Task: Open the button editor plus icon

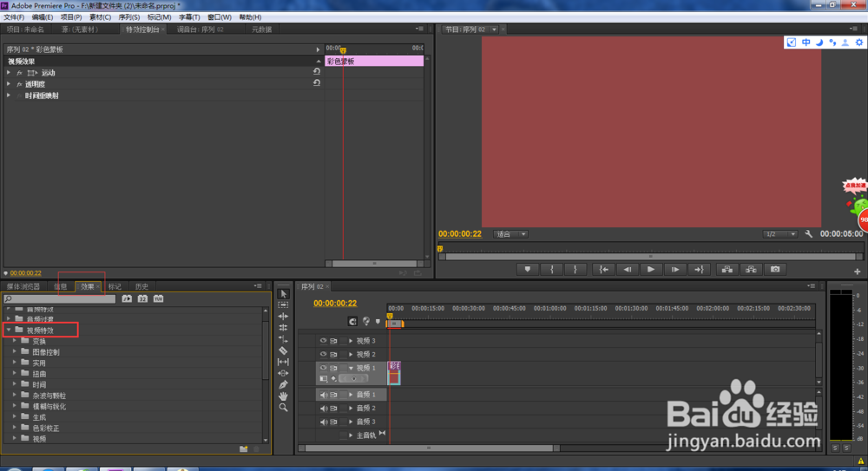Action: pos(857,271)
